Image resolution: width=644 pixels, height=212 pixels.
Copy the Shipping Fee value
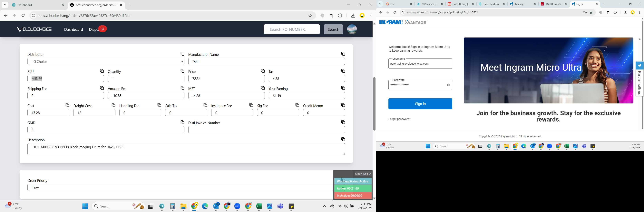point(102,88)
